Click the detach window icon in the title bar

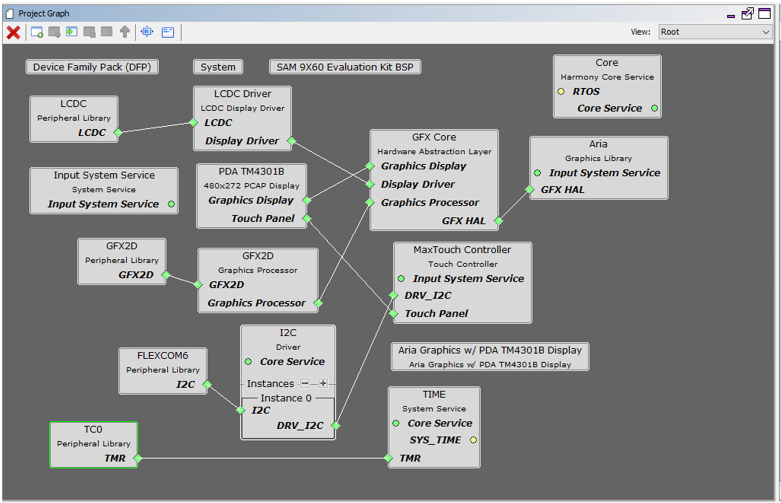747,13
